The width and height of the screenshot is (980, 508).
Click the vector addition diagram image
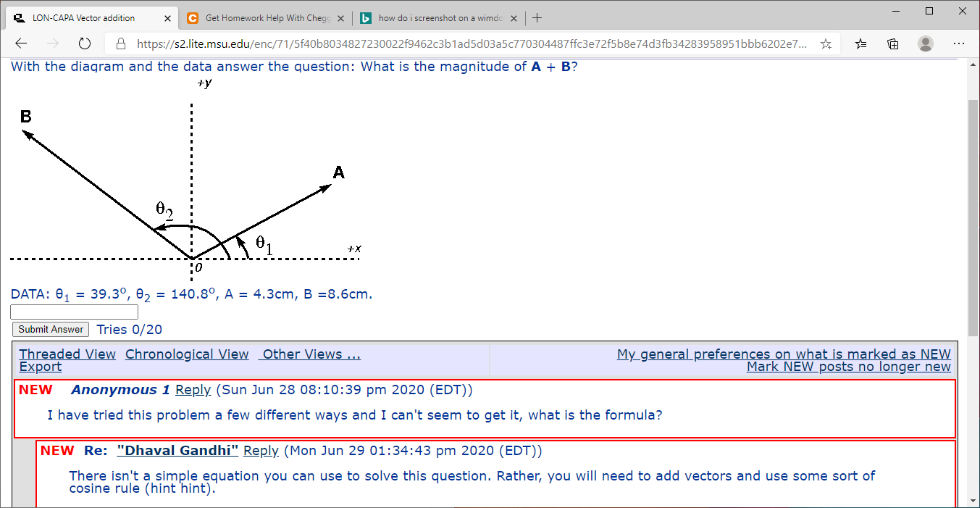coord(187,178)
